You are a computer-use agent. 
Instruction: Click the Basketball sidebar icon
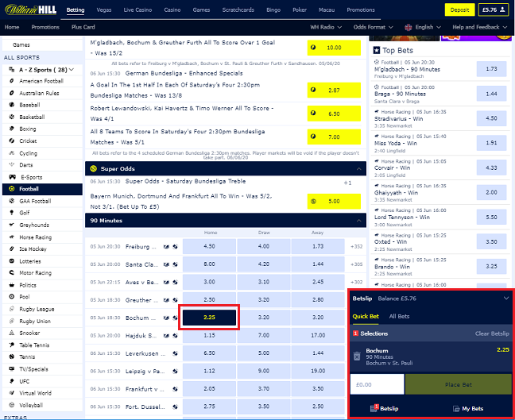pyautogui.click(x=12, y=117)
